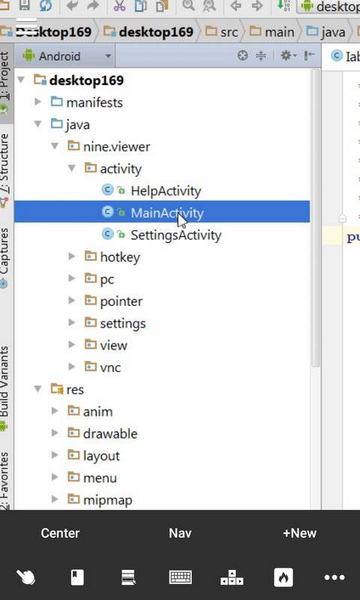Tap the Center button

tap(60, 533)
